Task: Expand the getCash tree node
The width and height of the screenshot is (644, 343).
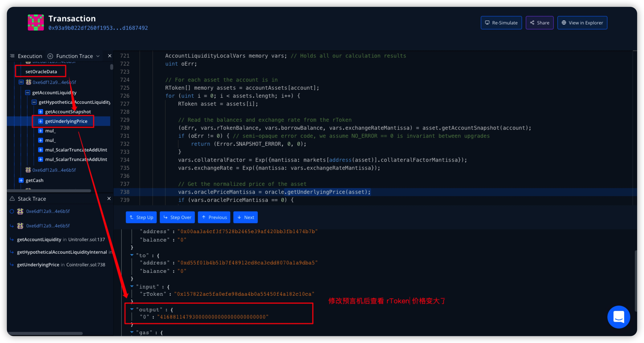Action: pos(21,180)
